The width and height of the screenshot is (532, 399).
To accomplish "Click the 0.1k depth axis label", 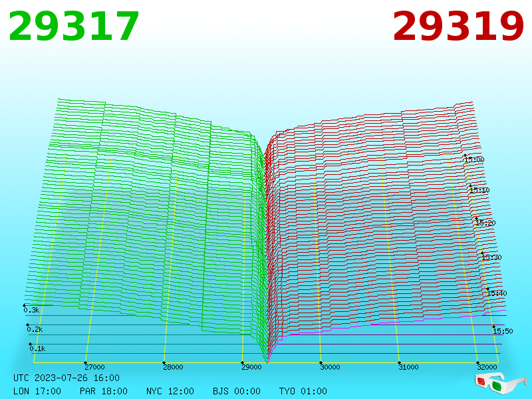I will click(37, 348).
